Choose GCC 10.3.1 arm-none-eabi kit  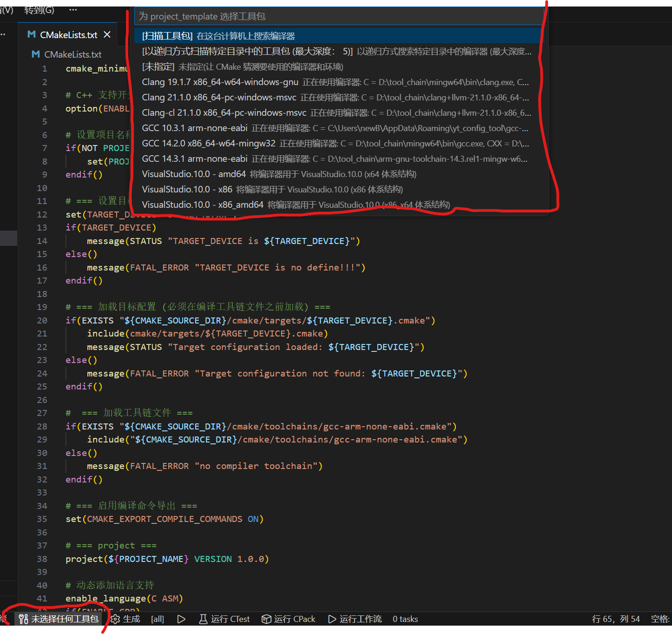[x=195, y=128]
